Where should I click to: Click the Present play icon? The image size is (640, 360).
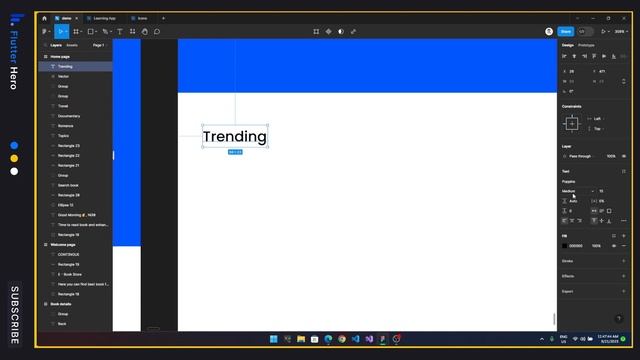point(603,31)
